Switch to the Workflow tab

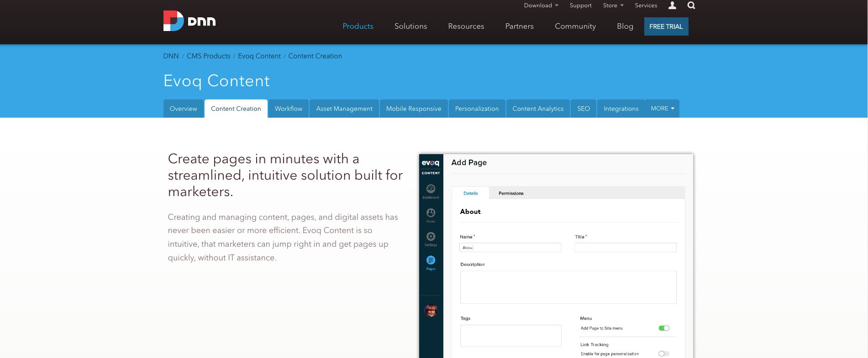click(x=289, y=109)
